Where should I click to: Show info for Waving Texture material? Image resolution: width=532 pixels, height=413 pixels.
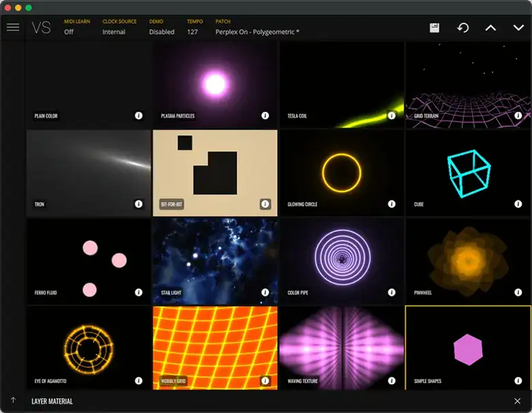(391, 381)
